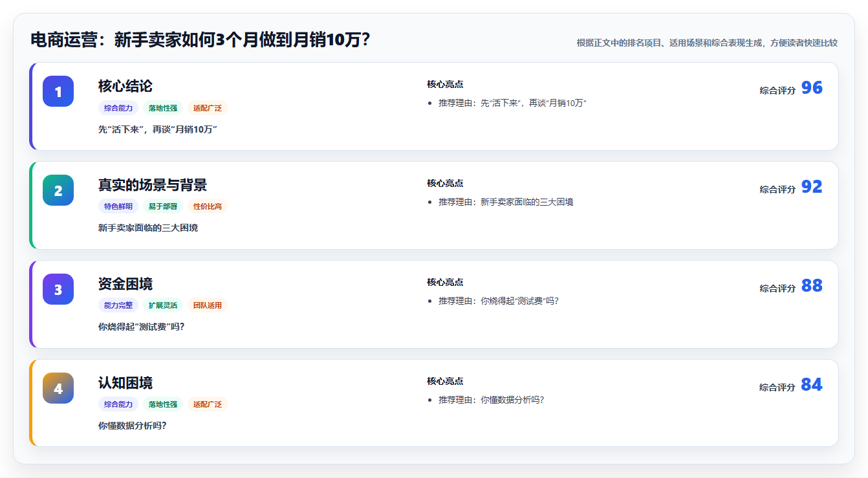Click 综合评分 label beside score 88
This screenshot has width=868, height=478.
coord(777,288)
